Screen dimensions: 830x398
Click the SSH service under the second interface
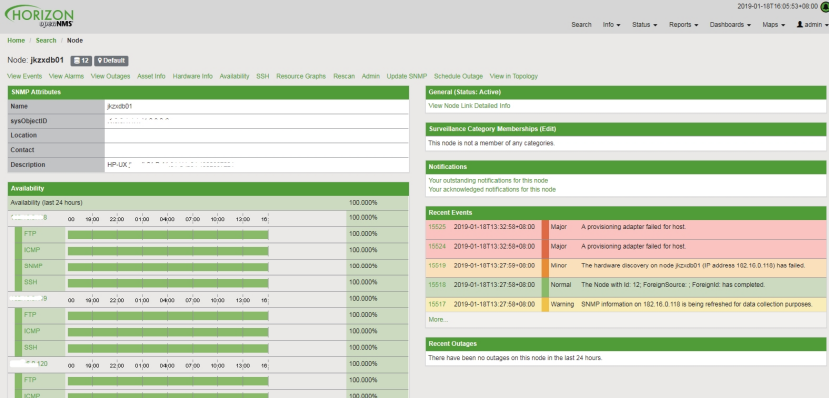31,348
